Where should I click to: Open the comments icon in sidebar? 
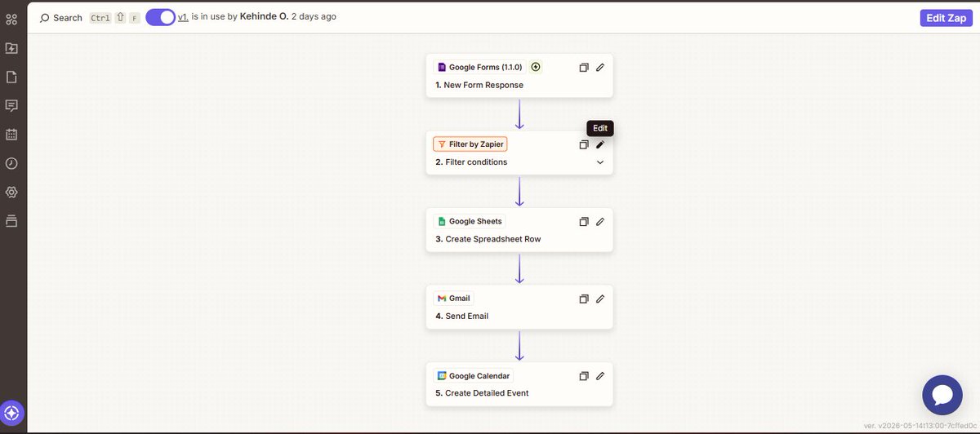pyautogui.click(x=11, y=105)
